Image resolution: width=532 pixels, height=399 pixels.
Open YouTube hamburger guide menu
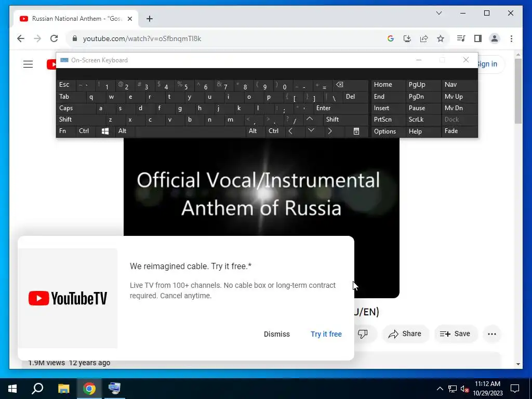pos(28,64)
